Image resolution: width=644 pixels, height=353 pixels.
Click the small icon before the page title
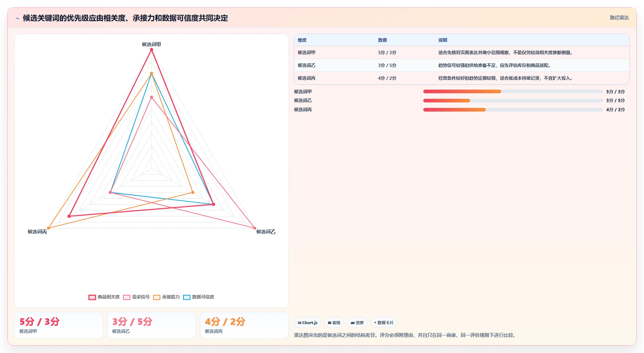point(17,18)
